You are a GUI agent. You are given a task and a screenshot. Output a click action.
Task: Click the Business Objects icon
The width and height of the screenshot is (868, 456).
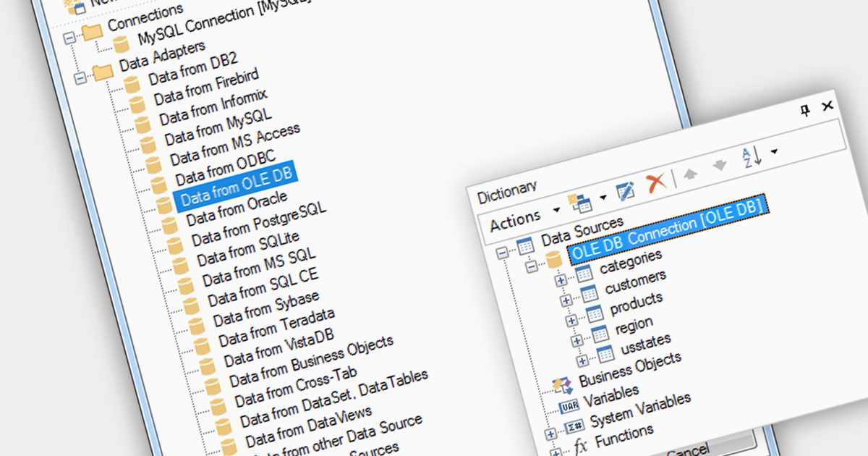pyautogui.click(x=562, y=386)
